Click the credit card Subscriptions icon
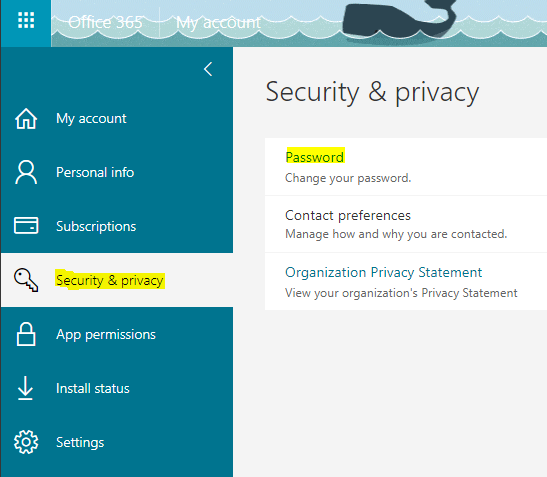The image size is (547, 477). (26, 225)
